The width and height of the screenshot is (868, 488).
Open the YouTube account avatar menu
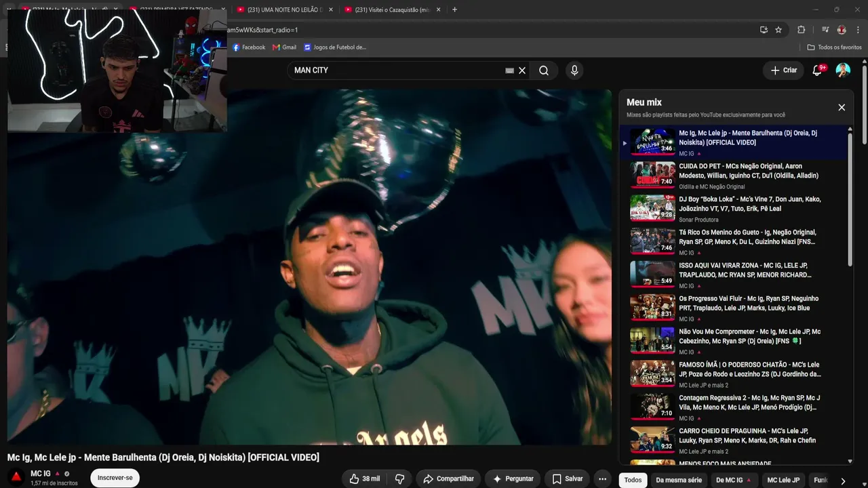point(843,70)
